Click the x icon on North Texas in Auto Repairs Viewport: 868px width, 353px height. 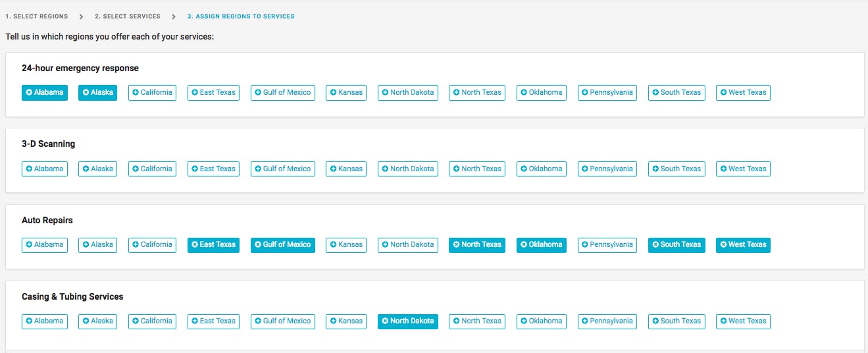coord(457,245)
